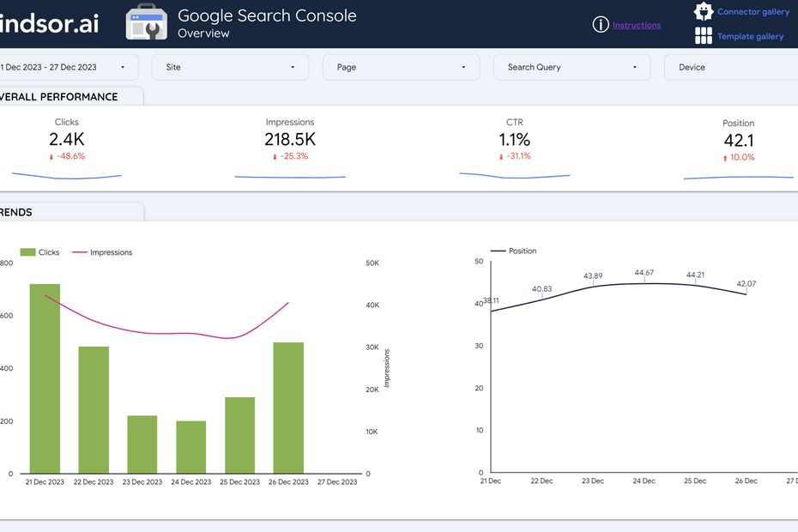Click the Template gallery grid icon

[704, 36]
